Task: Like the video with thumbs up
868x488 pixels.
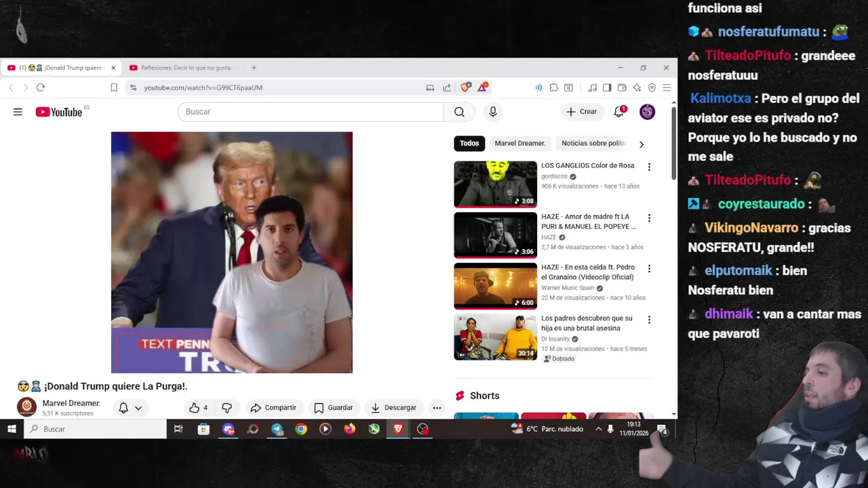Action: click(198, 407)
